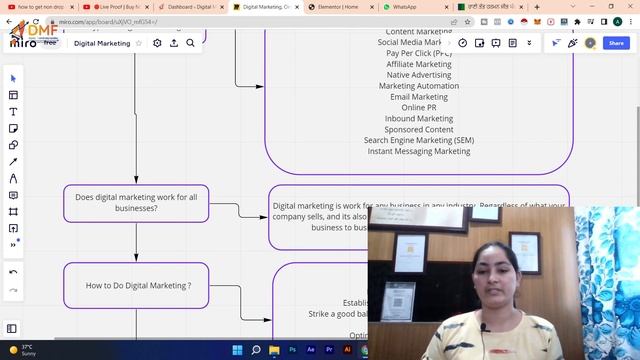Select the Pen tool

13,178
